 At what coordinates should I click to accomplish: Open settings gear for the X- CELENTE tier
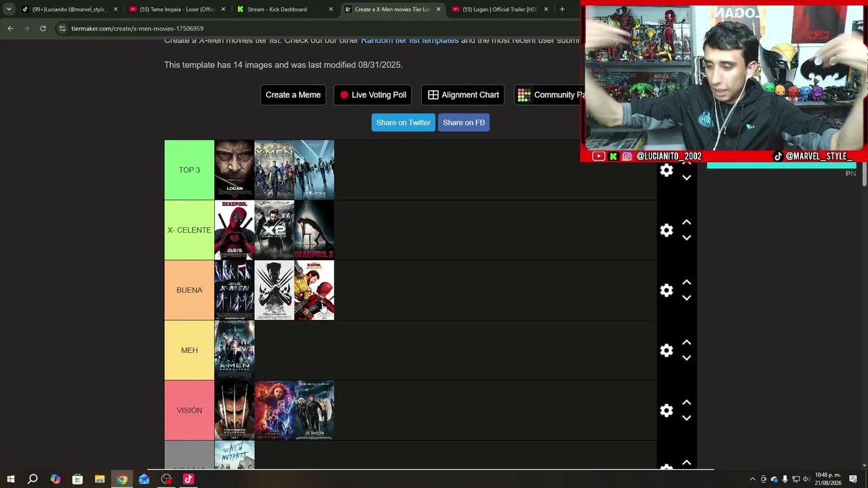[667, 230]
